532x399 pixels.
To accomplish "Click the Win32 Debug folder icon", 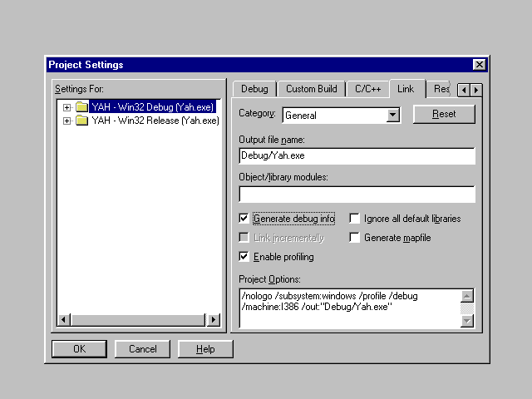I will pos(81,107).
